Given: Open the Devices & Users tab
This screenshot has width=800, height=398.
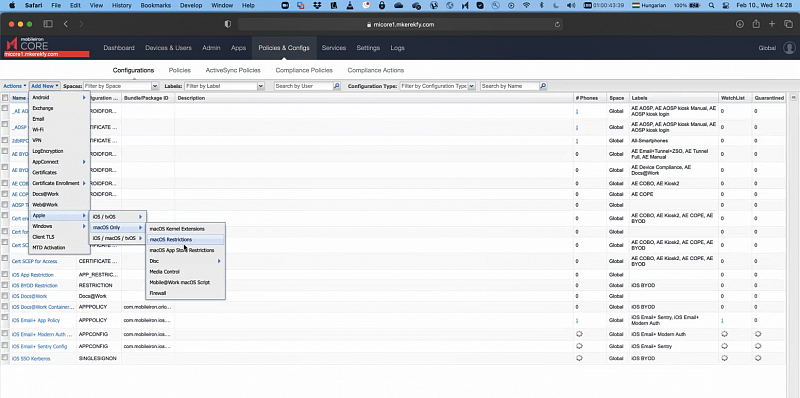Looking at the screenshot, I should [x=168, y=48].
